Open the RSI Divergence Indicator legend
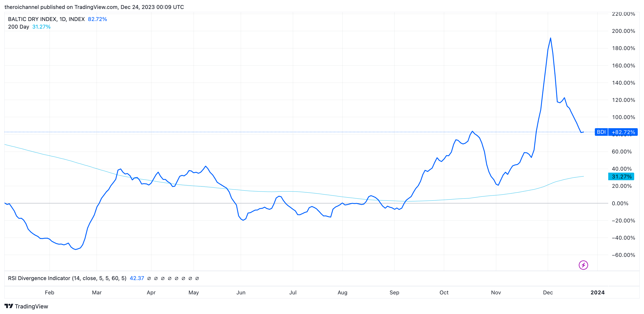Viewport: 644px width, 314px height. 67,278
